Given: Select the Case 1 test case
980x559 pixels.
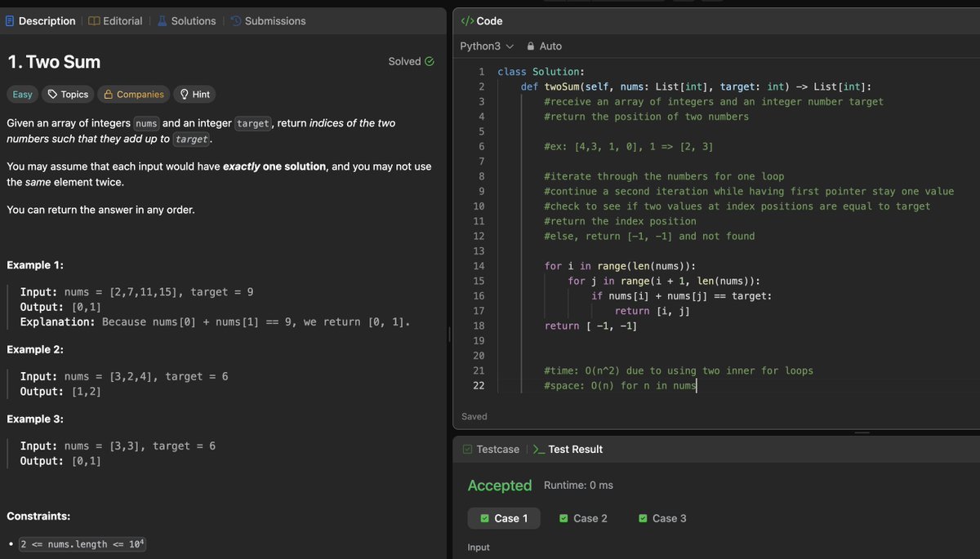Looking at the screenshot, I should pyautogui.click(x=504, y=518).
